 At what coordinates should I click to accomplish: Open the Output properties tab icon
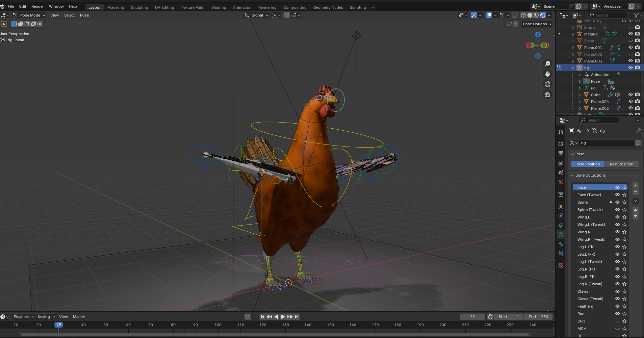coord(561,153)
